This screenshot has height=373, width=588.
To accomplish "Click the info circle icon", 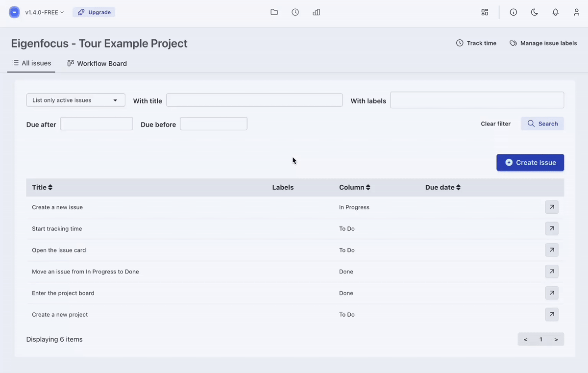I will [514, 12].
